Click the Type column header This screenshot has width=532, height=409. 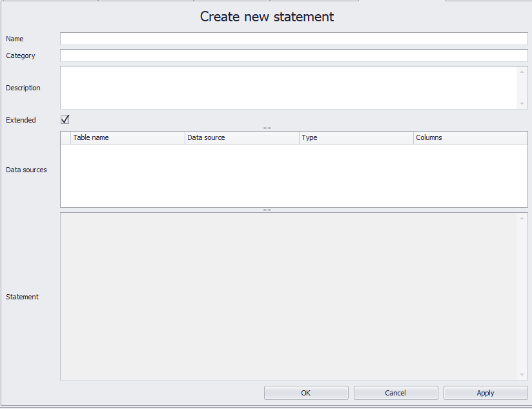(356, 137)
